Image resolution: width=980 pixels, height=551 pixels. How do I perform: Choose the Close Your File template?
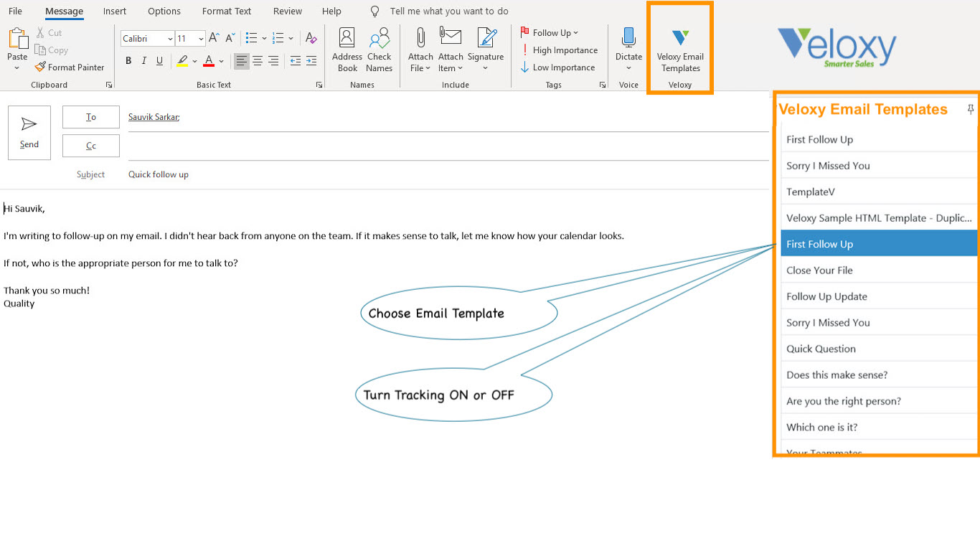tap(879, 270)
